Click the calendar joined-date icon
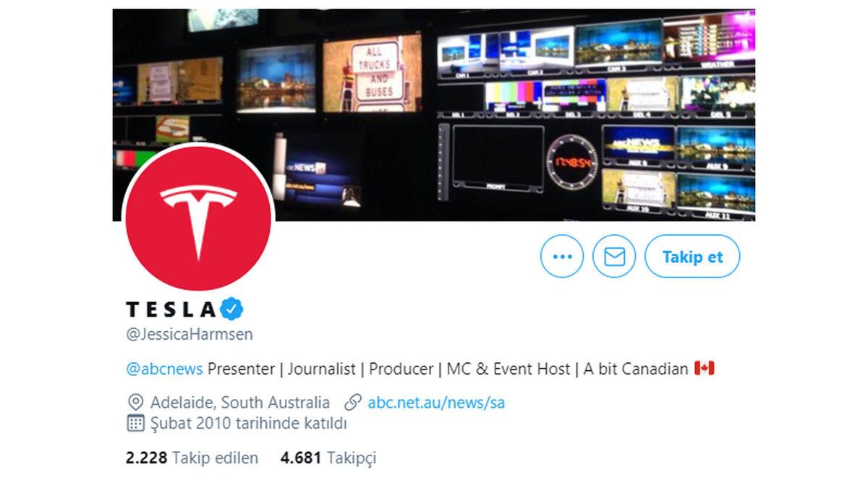 (x=135, y=424)
